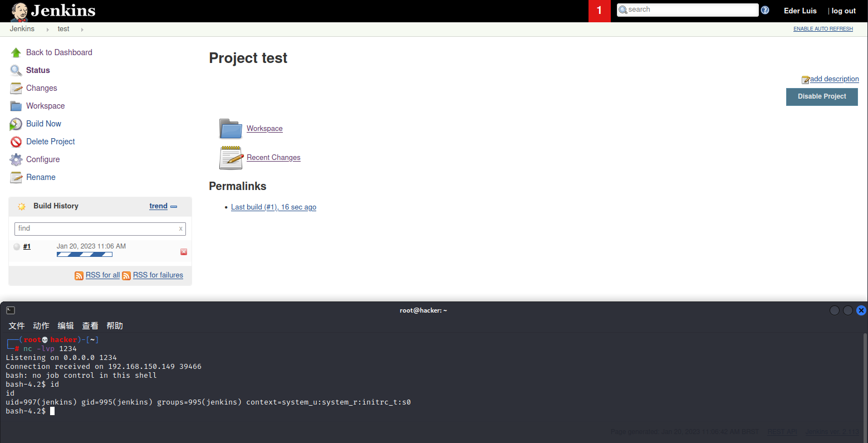Open the 查看 menu in terminal
This screenshot has height=443, width=868.
(90, 326)
